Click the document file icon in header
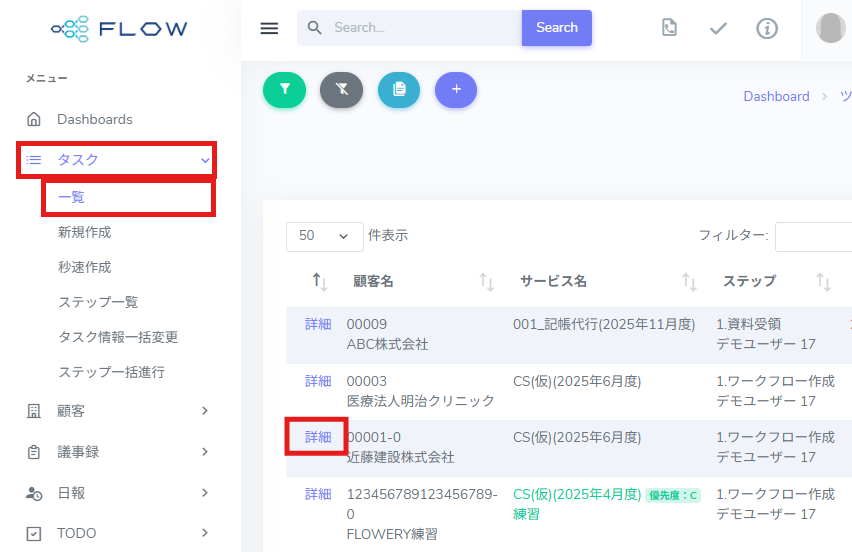The width and height of the screenshot is (852, 552). (x=670, y=28)
